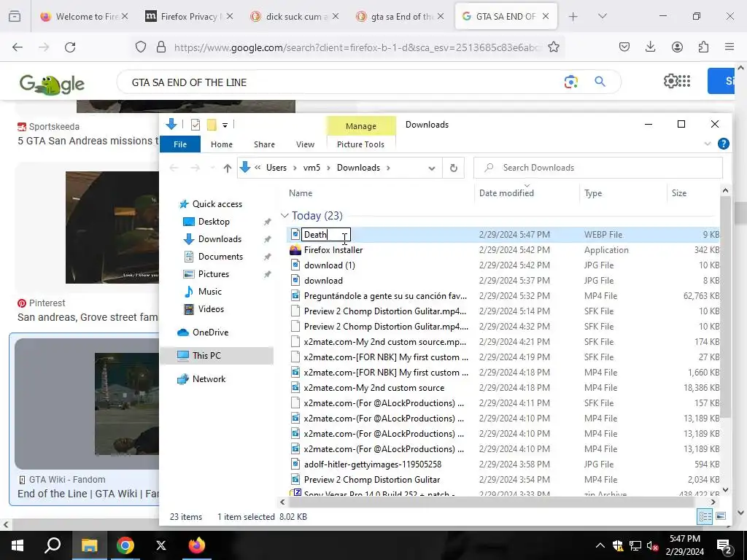Screen dimensions: 747x560
Task: Click the Properties quick access toolbar icon
Action: tap(196, 125)
